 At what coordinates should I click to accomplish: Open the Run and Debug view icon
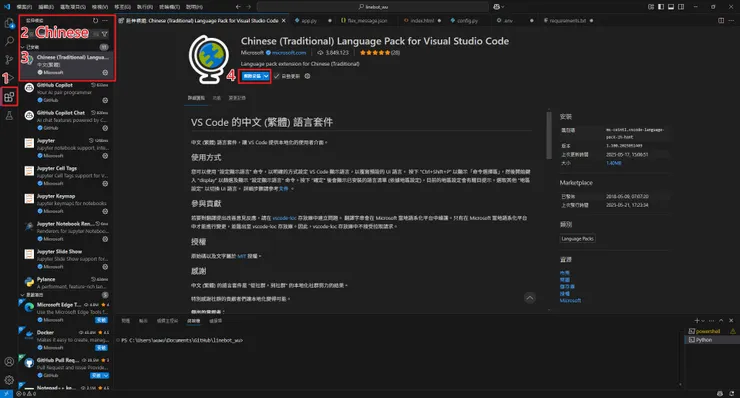coord(10,78)
